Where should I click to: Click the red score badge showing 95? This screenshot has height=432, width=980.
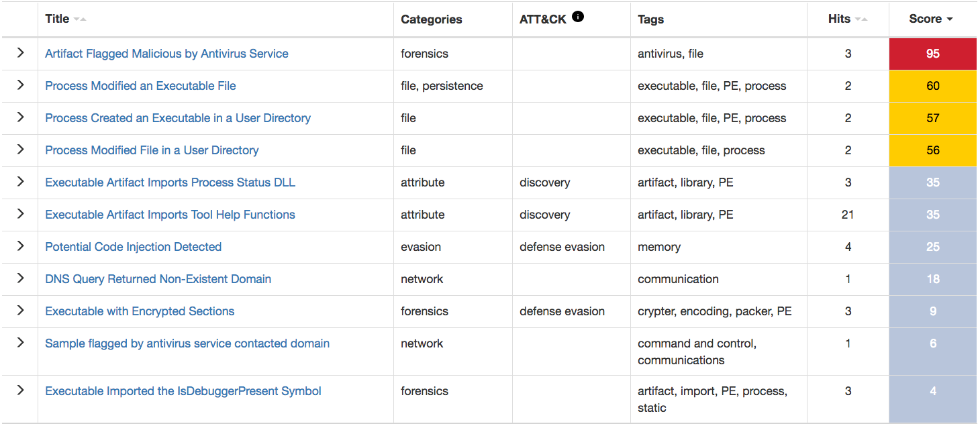[932, 53]
